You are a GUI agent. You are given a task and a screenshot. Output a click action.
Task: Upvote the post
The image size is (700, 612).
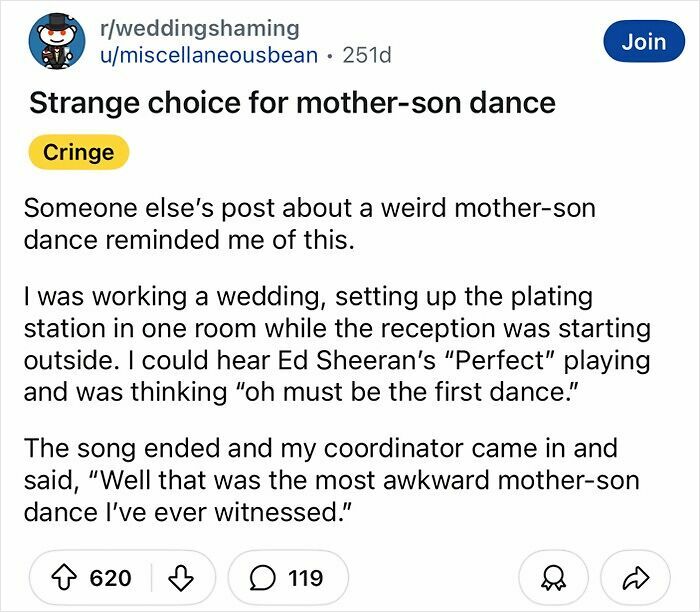point(66,578)
